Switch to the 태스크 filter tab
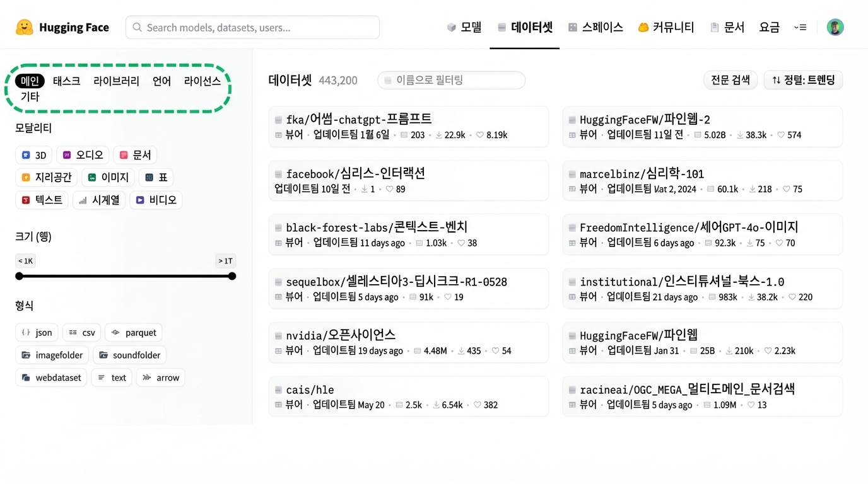 [66, 81]
